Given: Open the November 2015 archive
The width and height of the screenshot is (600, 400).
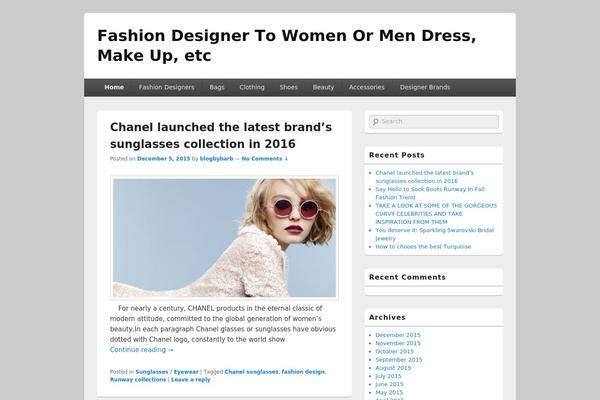Looking at the screenshot, I should pos(398,343).
